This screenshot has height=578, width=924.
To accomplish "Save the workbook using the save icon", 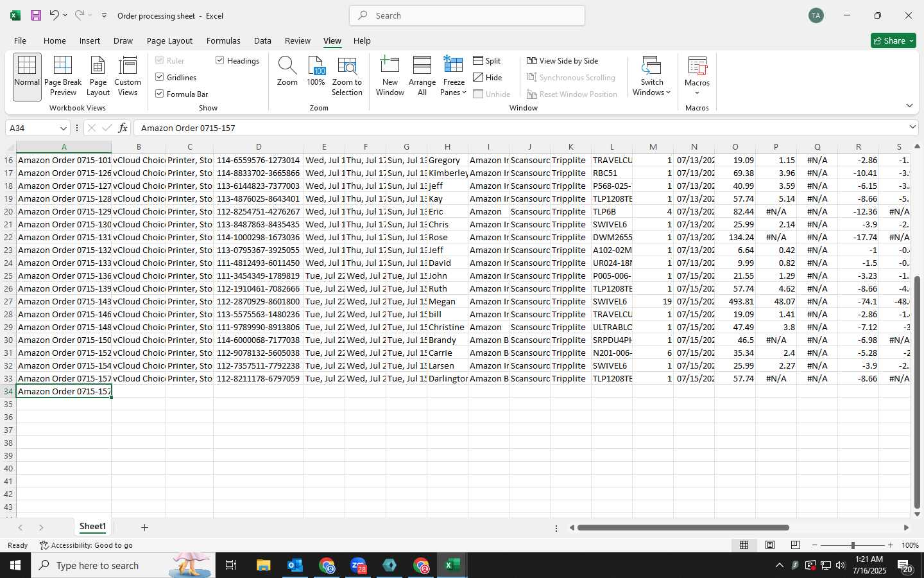I will click(36, 15).
